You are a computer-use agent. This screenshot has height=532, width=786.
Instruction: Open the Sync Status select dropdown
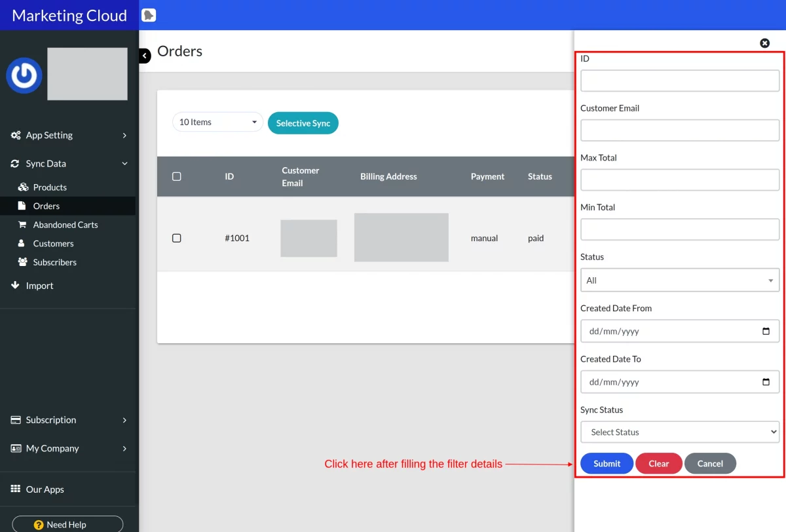(x=680, y=432)
